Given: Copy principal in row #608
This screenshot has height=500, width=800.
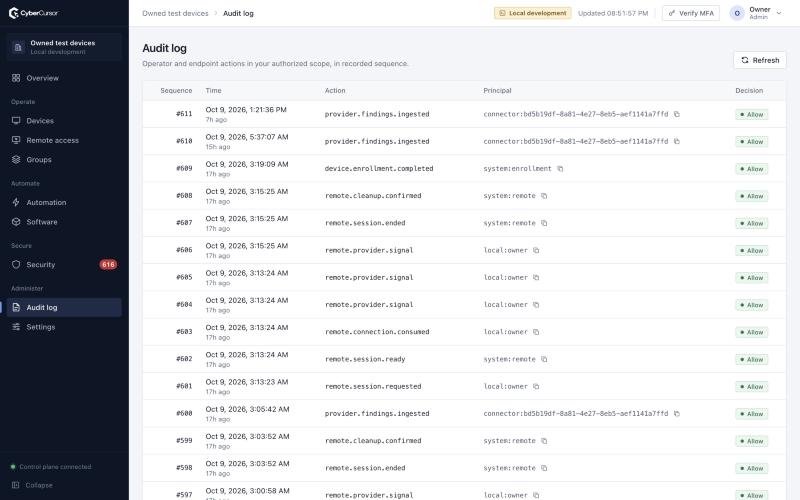Looking at the screenshot, I should pos(544,196).
